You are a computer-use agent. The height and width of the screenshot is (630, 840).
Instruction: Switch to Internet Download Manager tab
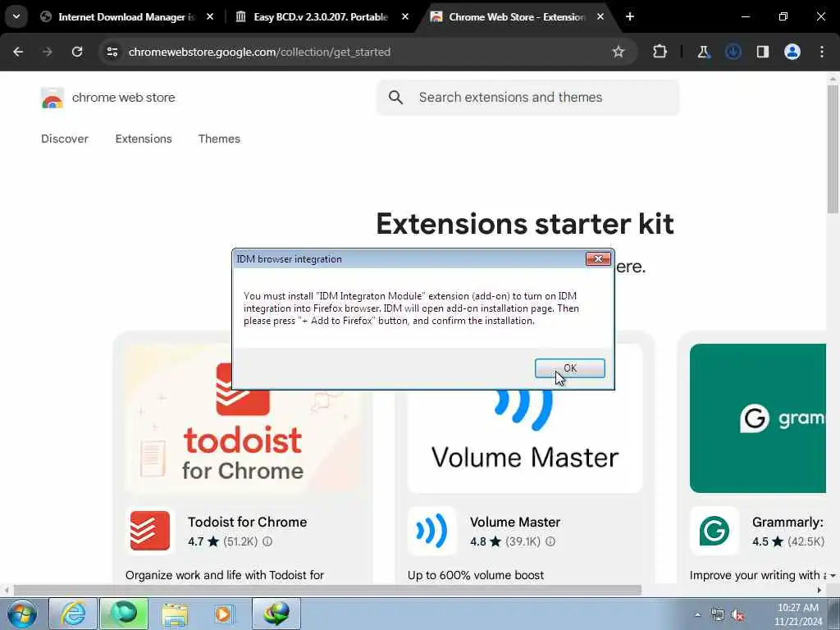pyautogui.click(x=126, y=17)
